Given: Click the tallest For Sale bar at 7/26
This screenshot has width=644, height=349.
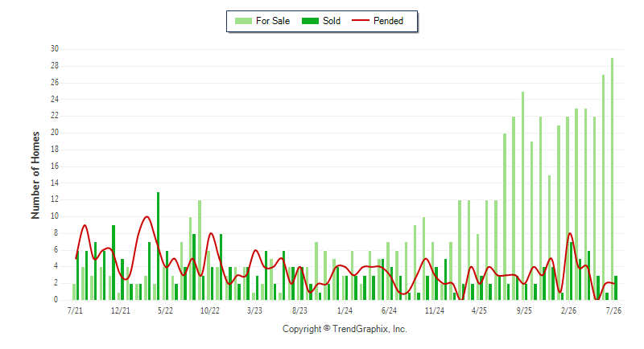Looking at the screenshot, I should (x=613, y=179).
